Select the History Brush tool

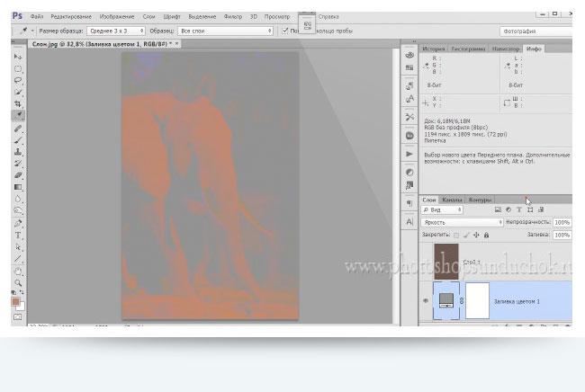18,164
